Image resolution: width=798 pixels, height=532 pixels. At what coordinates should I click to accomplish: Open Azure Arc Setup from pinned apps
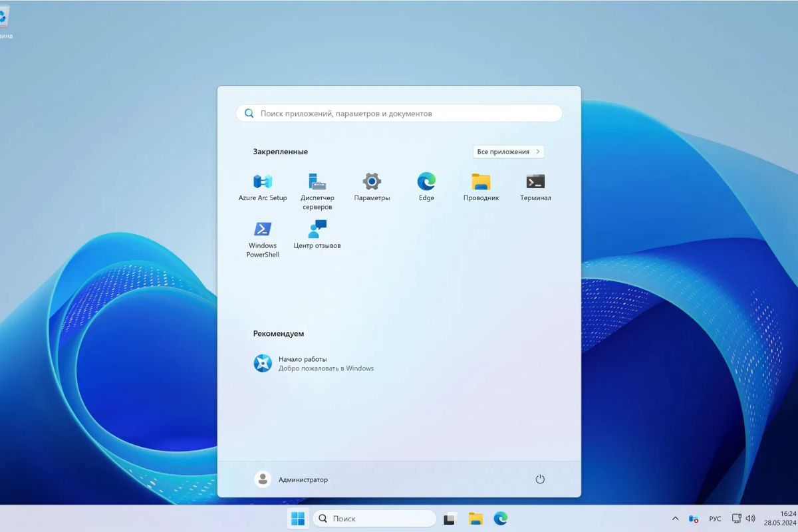point(263,187)
